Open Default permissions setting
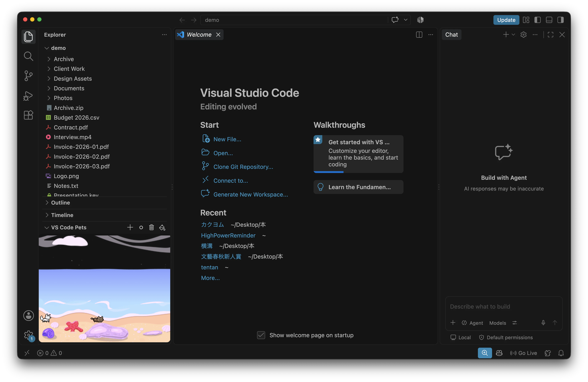The width and height of the screenshot is (588, 382). tap(506, 338)
